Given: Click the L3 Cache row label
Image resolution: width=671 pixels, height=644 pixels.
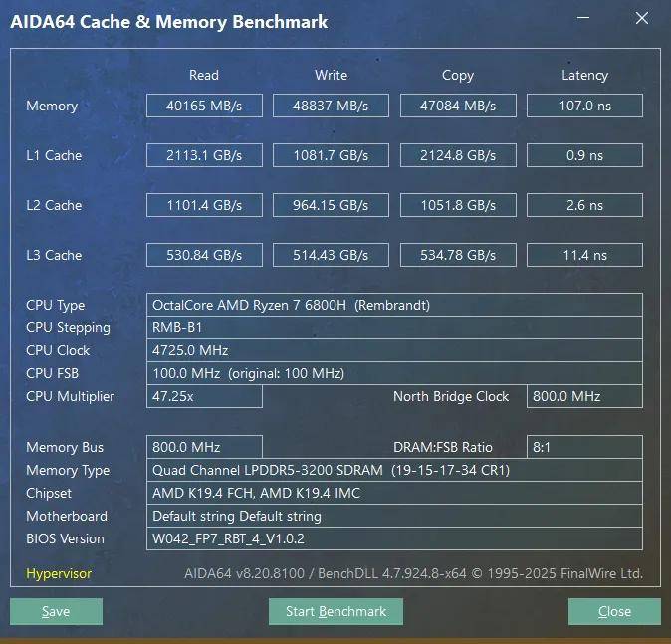Looking at the screenshot, I should [x=54, y=255].
